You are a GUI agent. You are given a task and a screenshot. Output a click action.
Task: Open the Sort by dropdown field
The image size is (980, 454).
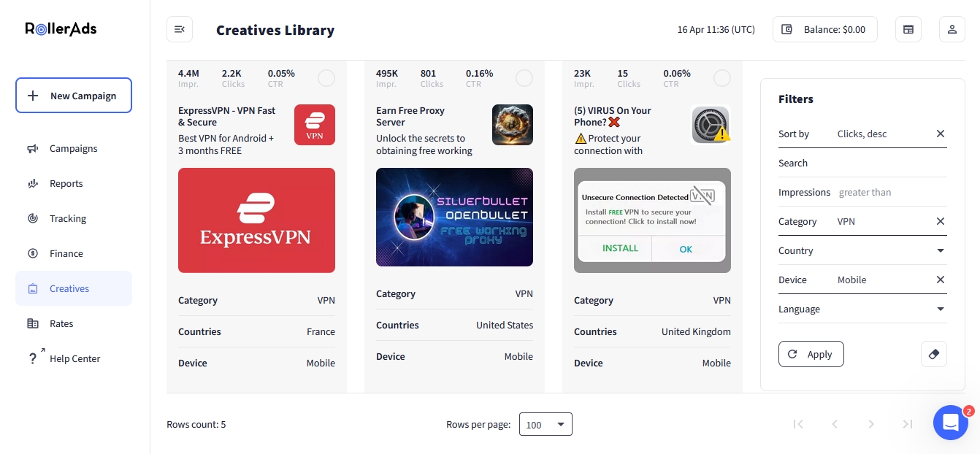(x=862, y=134)
